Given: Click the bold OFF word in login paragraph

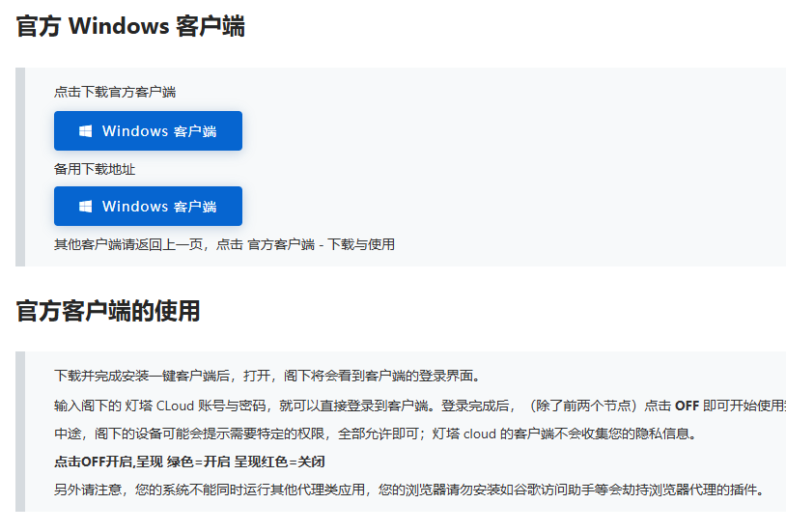Looking at the screenshot, I should click(687, 405).
